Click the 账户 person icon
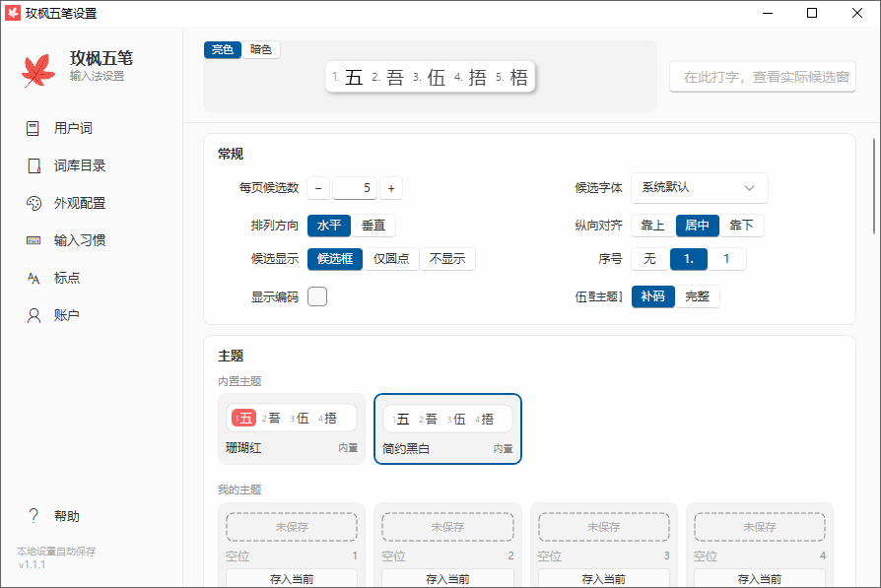Viewport: 881px width, 588px height. pyautogui.click(x=34, y=315)
